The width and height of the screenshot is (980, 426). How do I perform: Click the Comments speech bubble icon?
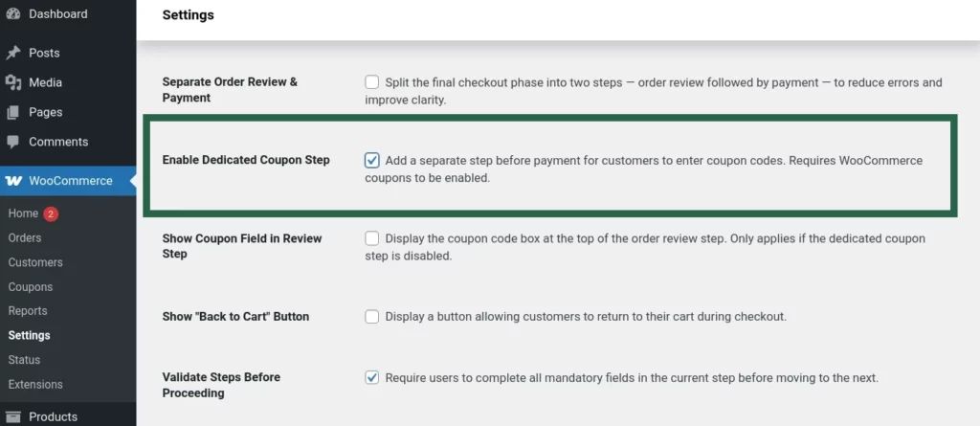13,142
